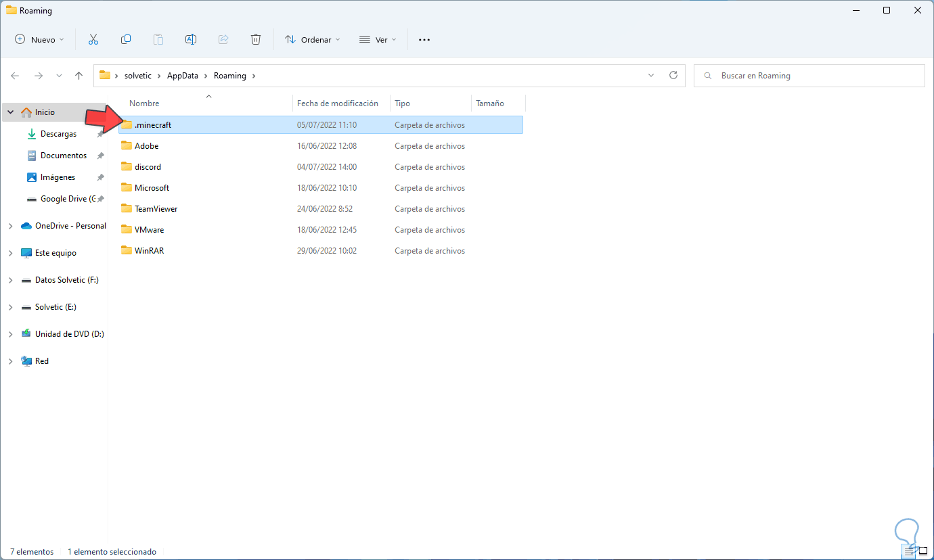Viewport: 934px width, 560px height.
Task: Select the Microsoft folder icon
Action: 127,187
